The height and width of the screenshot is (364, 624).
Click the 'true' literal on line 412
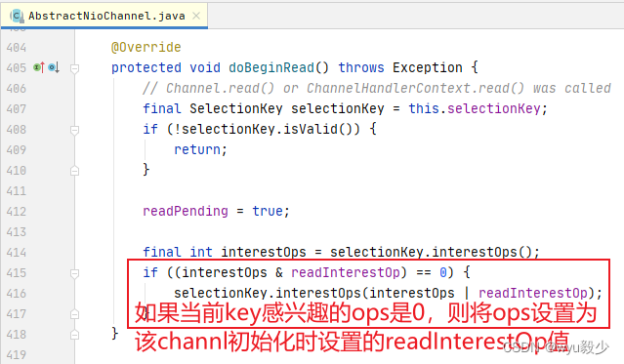pyautogui.click(x=267, y=211)
